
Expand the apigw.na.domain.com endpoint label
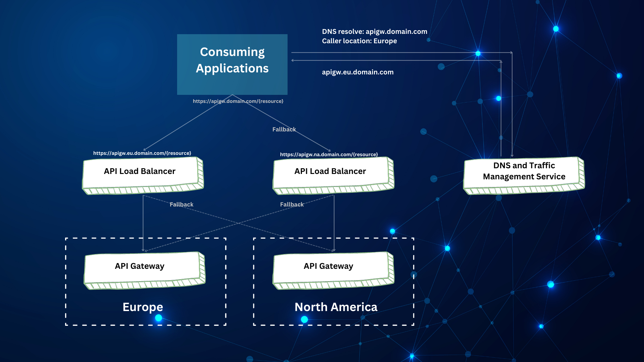pyautogui.click(x=328, y=154)
